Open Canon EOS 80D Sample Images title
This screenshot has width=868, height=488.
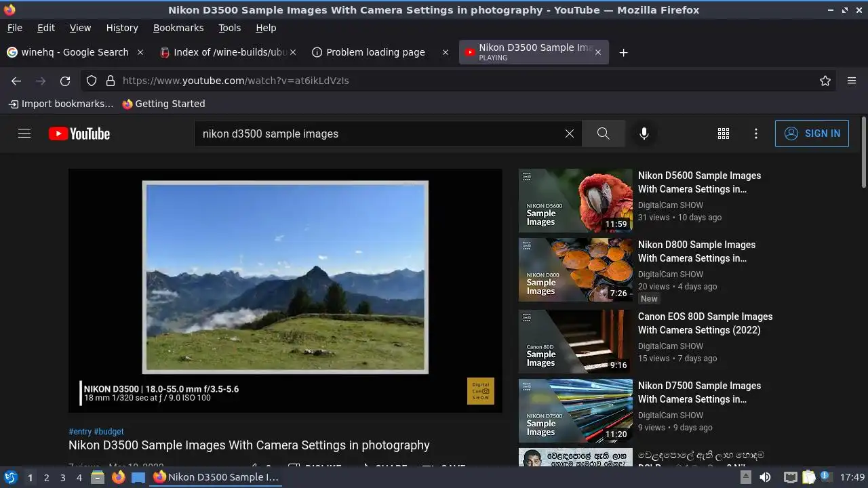[x=705, y=323]
